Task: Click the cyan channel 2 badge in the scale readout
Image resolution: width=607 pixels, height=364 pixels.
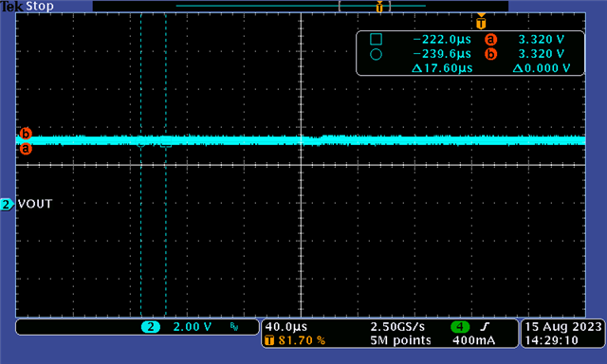Action: 151,327
